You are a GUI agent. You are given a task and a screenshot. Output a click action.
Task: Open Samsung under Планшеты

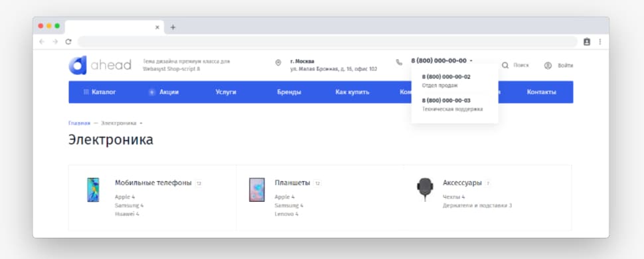point(289,206)
